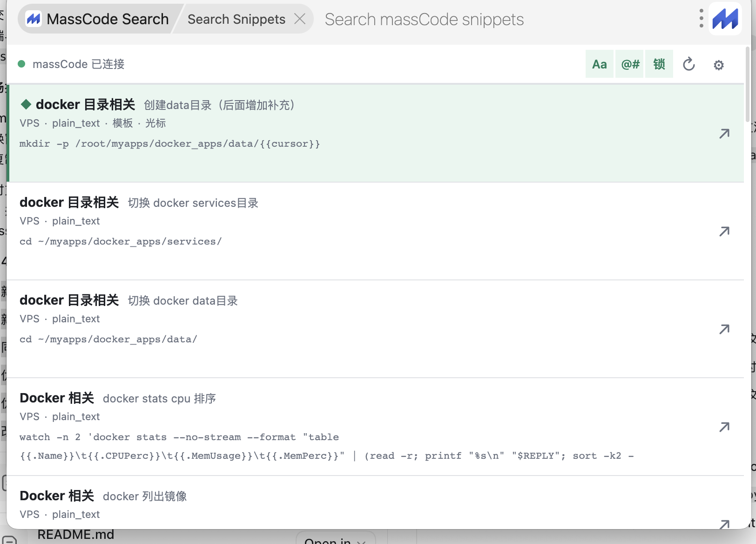Click the mkdir -p docker_apps/data code line

(x=170, y=143)
